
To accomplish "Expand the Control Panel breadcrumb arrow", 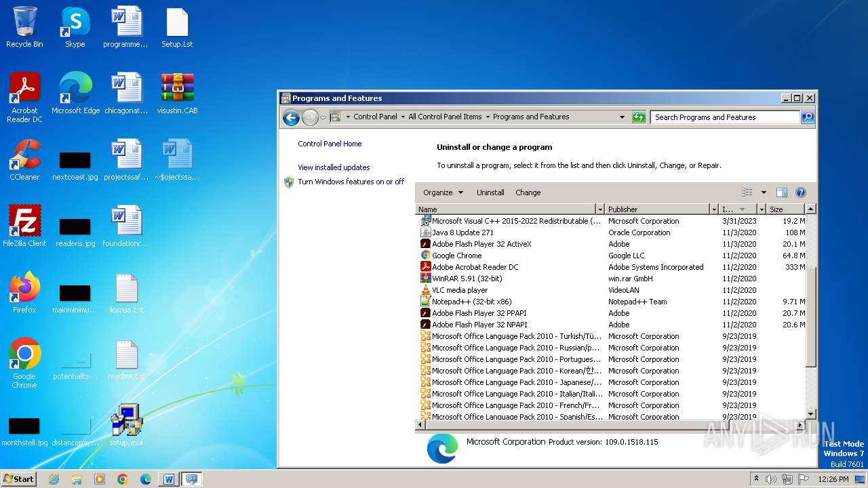I will pyautogui.click(x=403, y=117).
